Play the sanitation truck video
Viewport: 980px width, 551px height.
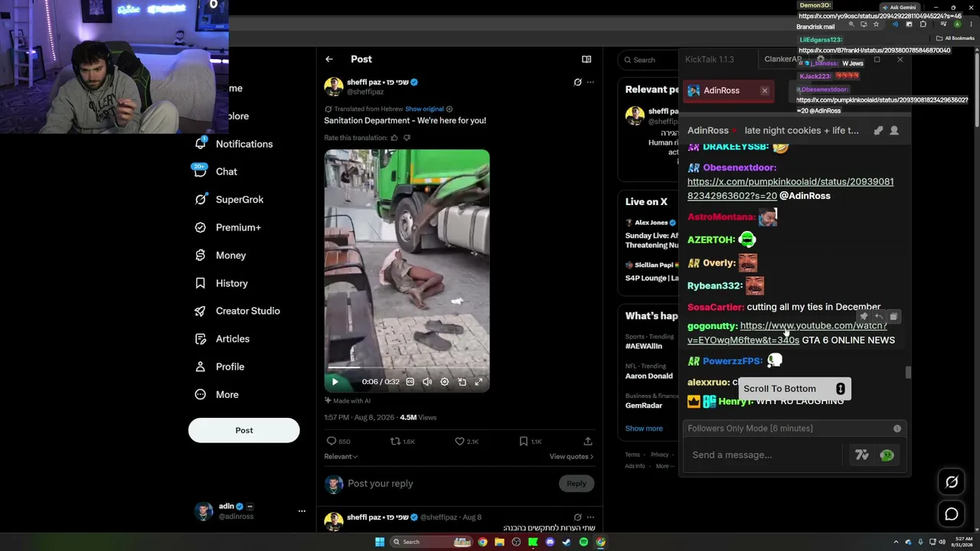point(335,382)
